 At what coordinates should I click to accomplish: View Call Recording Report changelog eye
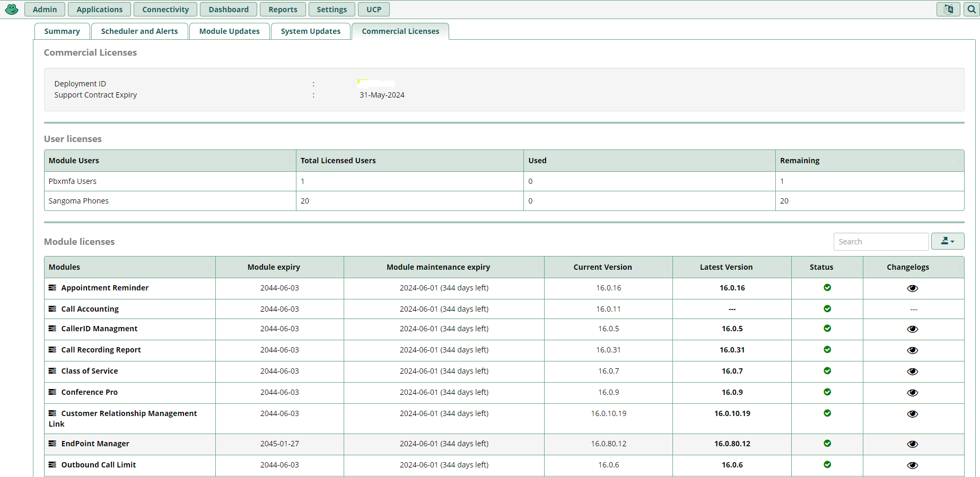(x=913, y=350)
